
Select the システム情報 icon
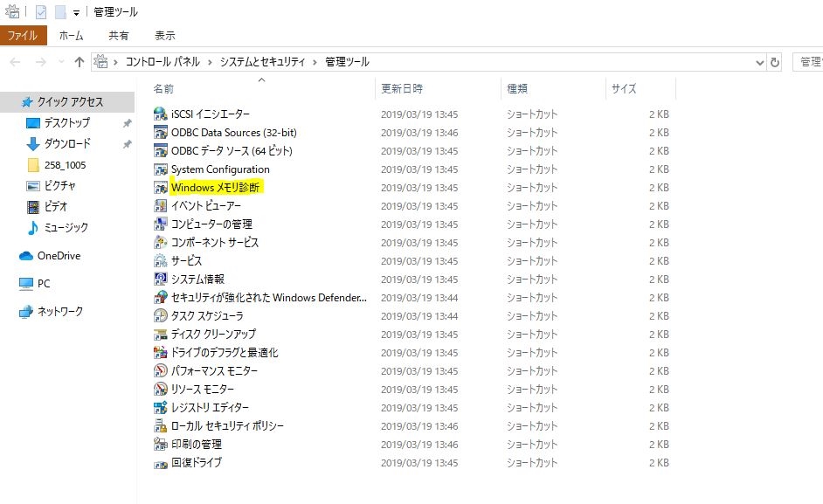[x=160, y=280]
